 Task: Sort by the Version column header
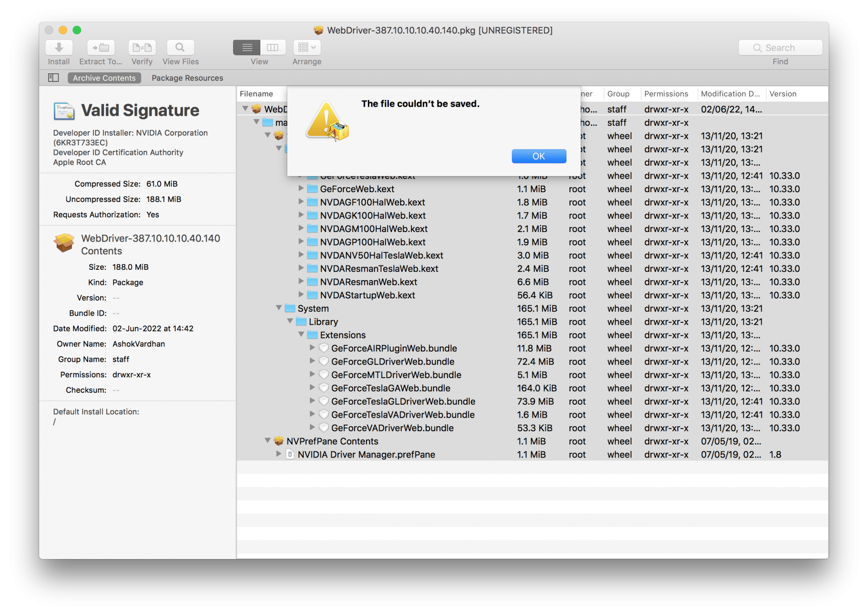783,94
